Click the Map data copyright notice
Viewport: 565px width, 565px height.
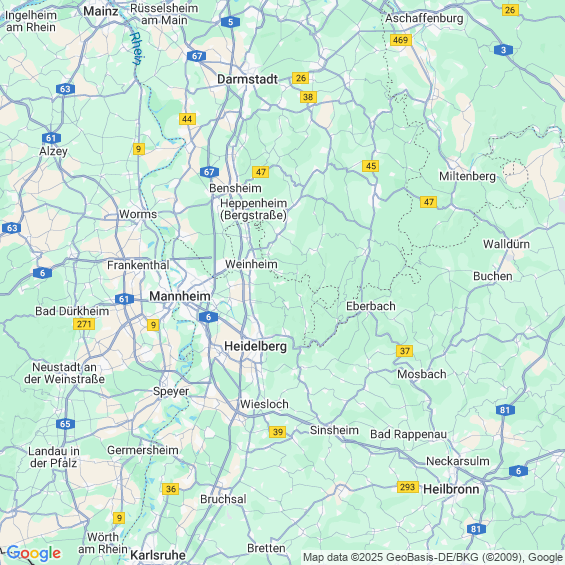(x=433, y=557)
